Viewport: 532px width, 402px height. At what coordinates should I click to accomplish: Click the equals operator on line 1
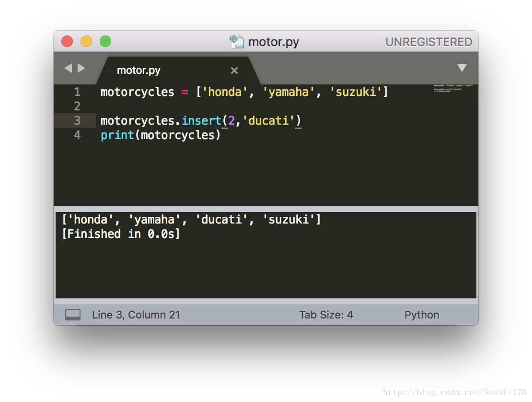click(185, 92)
